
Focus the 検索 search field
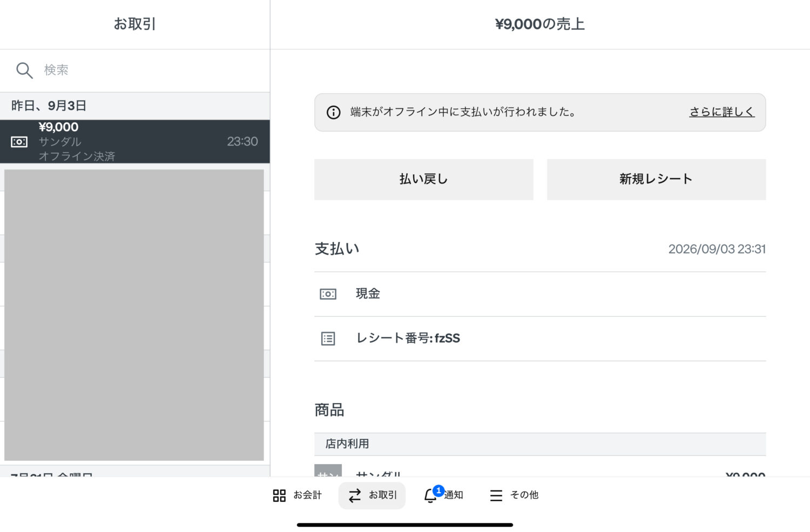(x=135, y=70)
